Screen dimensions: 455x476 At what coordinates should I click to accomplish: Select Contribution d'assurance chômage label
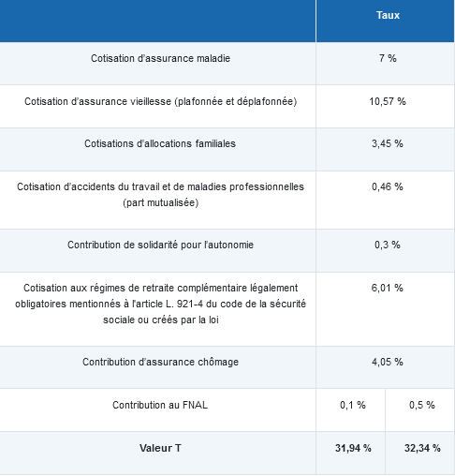160,362
